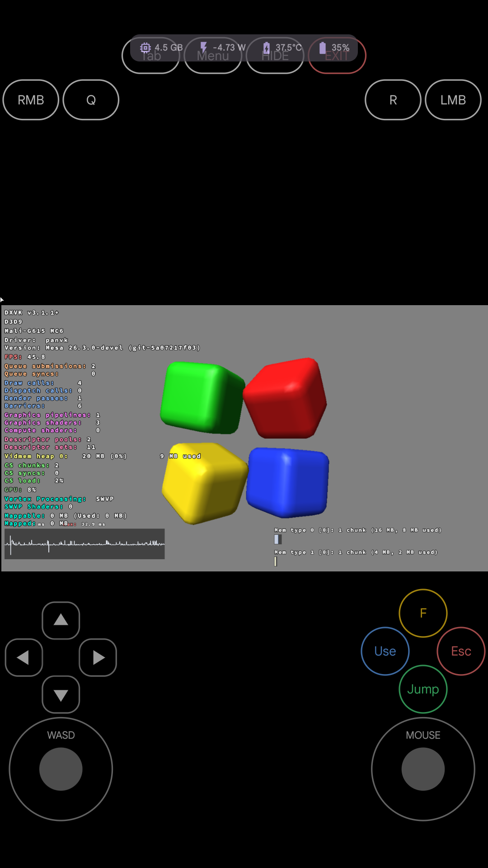Click the 'Mali-G615 MC6' GPU name

coord(34,331)
